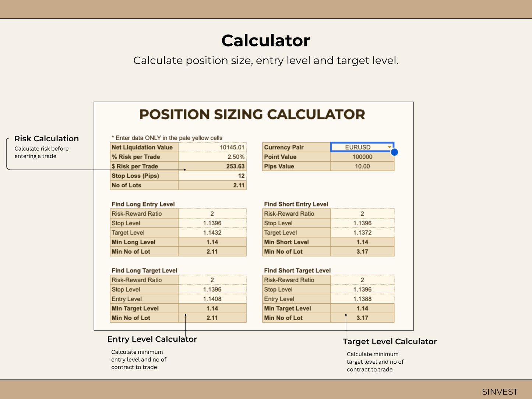Select the 'No of Lots' label cell
Image resolution: width=532 pixels, height=399 pixels.
144,185
